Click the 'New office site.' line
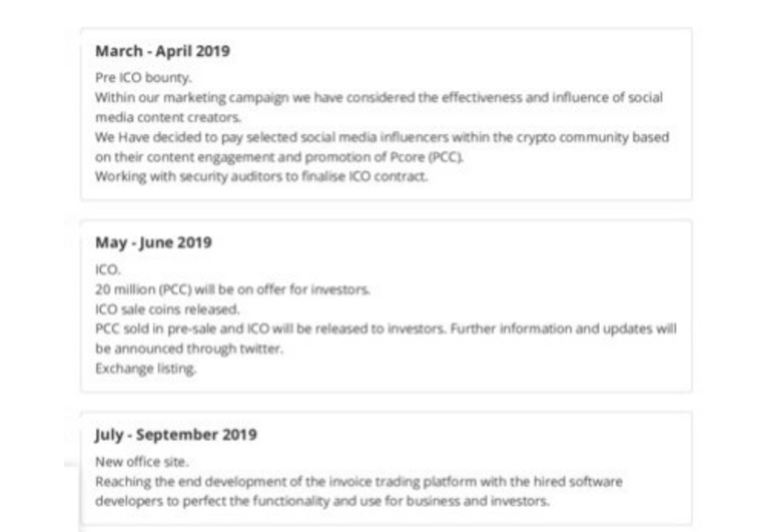 [142, 461]
